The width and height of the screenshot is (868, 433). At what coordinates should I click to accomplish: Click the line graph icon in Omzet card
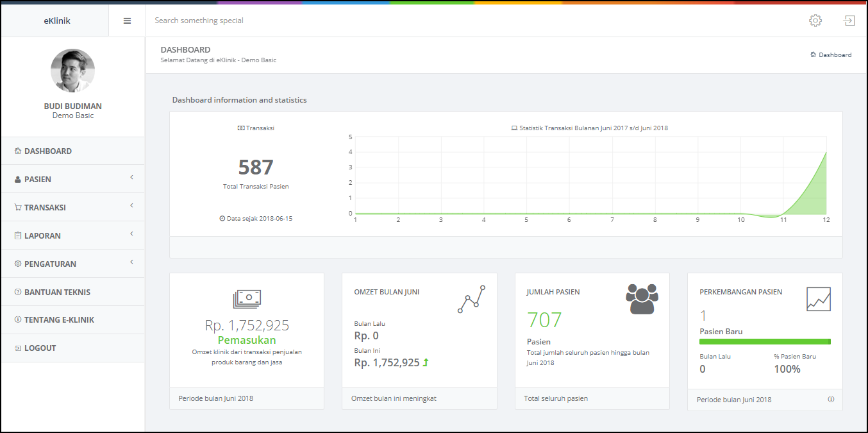(472, 299)
